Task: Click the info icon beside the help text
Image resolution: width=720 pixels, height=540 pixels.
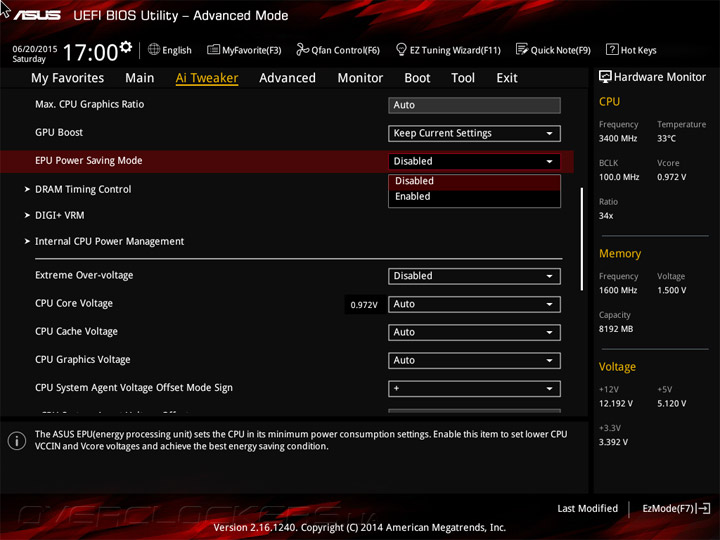Action: click(17, 441)
